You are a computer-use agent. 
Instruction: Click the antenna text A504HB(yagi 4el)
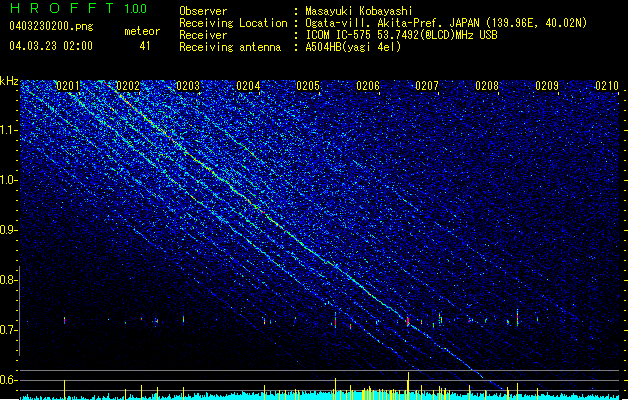(x=353, y=47)
